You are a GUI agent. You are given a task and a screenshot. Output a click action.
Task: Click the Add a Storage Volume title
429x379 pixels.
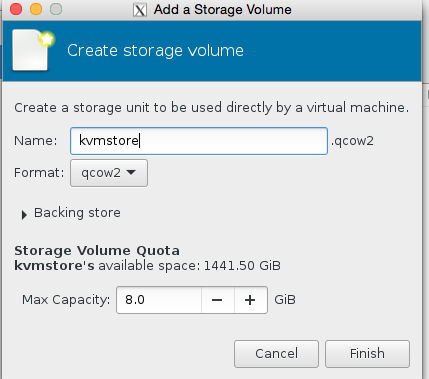pos(223,10)
